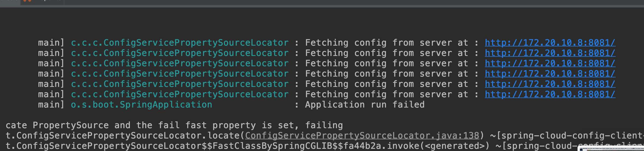Open the last http://172.20.10.8:8081/ log link
This screenshot has height=151, width=644.
(x=550, y=95)
